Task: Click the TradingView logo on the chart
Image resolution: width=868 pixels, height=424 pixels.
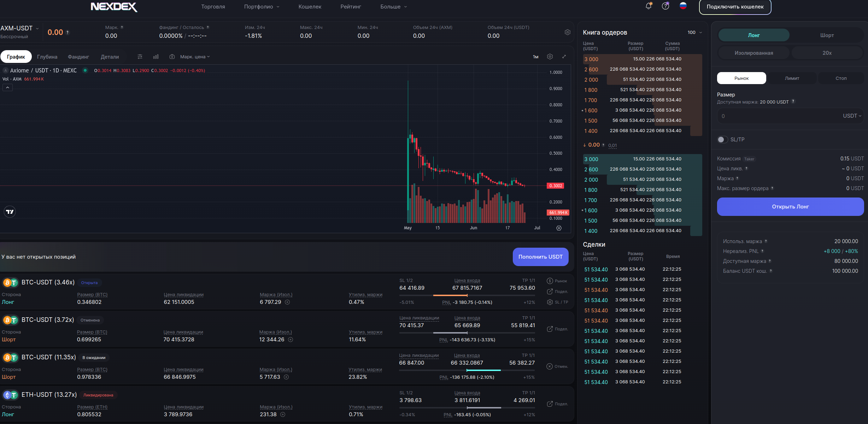Action: click(10, 212)
